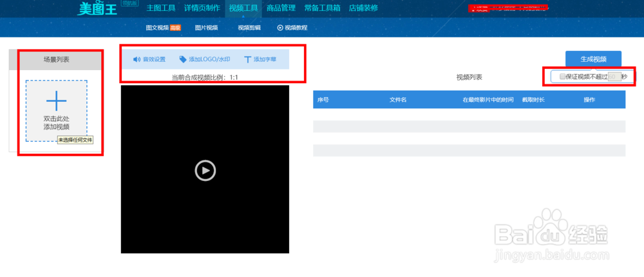Click the 领航版 version badge
The width and height of the screenshot is (644, 277).
pos(130,3)
